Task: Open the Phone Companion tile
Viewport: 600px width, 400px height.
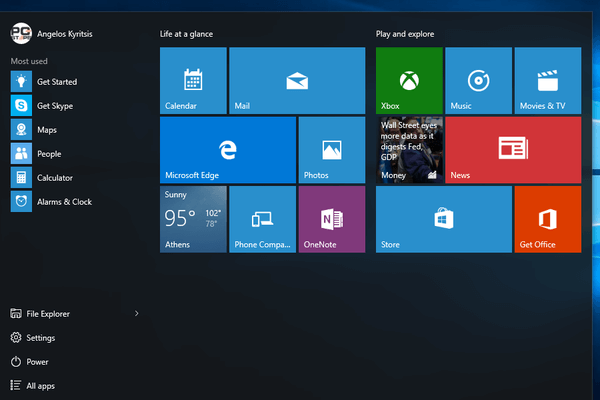Action: coord(262,219)
